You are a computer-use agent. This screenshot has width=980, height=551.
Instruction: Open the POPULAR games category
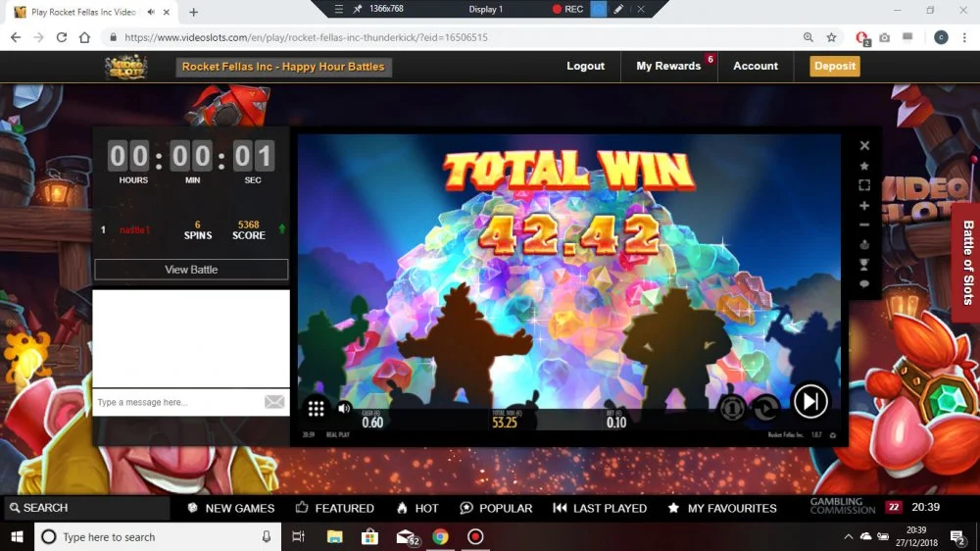[x=496, y=508]
